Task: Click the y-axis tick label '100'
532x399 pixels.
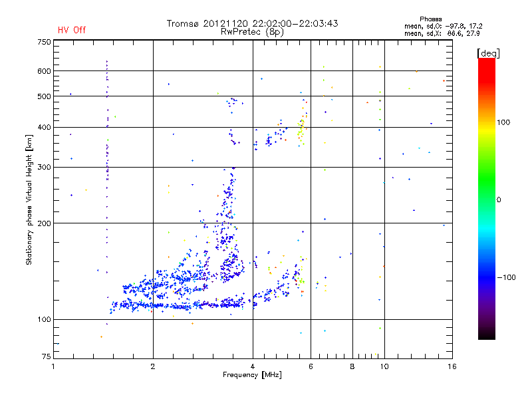Action: 44,320
